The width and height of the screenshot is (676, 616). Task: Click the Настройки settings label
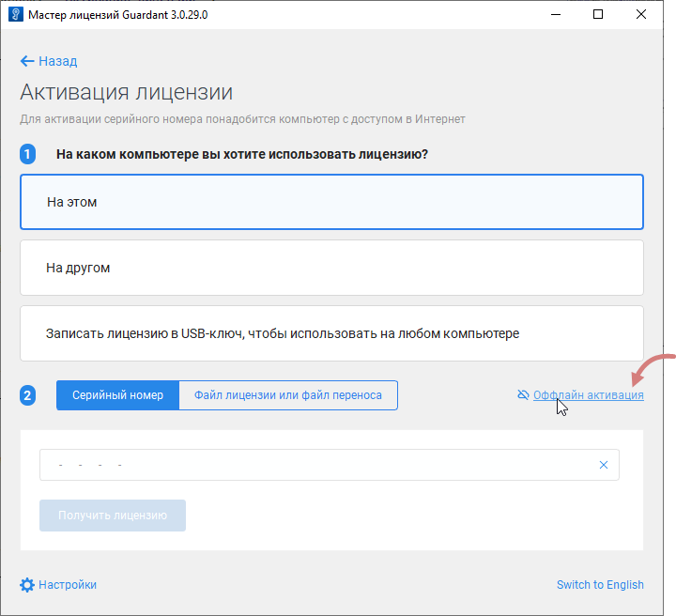pyautogui.click(x=68, y=585)
